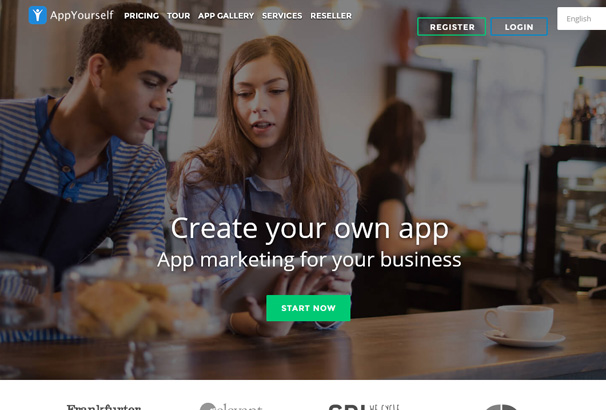The height and width of the screenshot is (410, 606).
Task: Select Services in the navigation bar
Action: coord(282,16)
